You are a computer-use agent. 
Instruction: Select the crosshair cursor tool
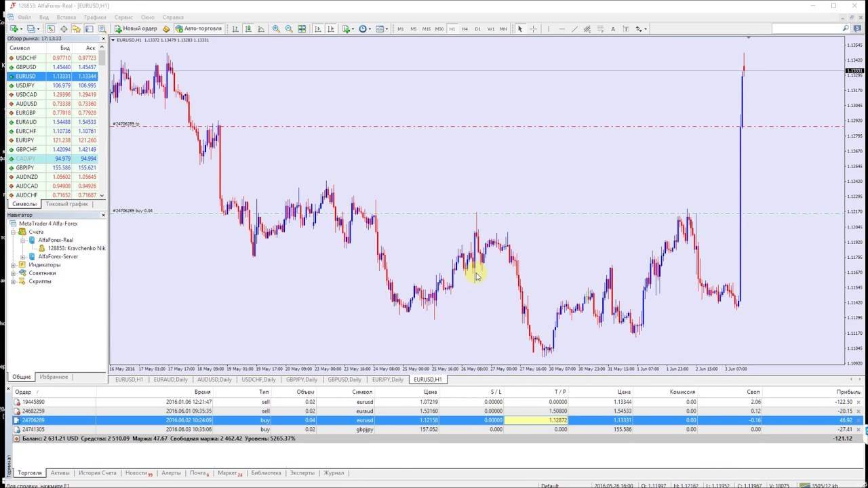point(533,28)
